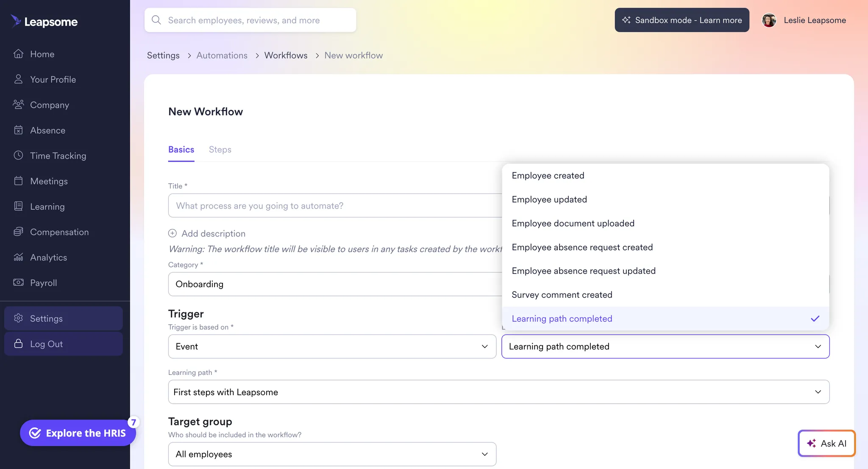Open Leslie Leapsome user menu

(x=815, y=20)
